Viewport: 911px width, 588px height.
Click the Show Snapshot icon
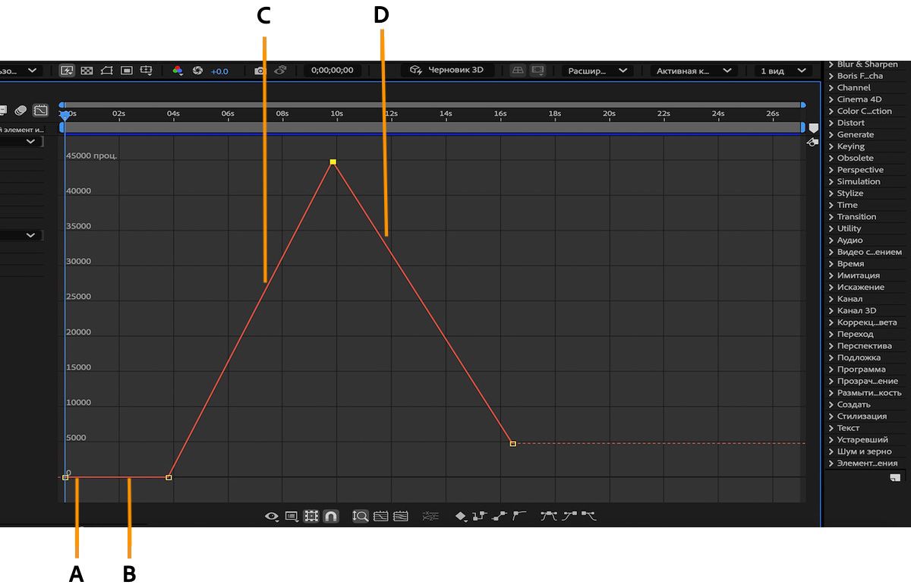280,71
